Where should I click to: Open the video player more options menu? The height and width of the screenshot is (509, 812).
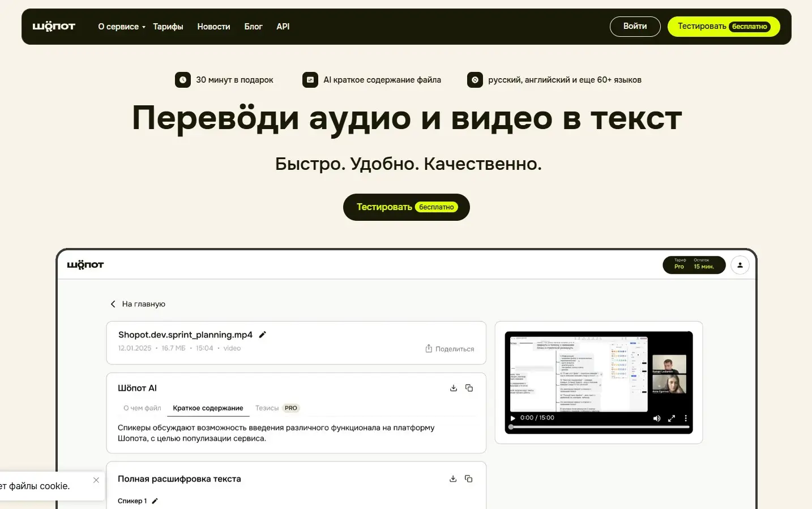(686, 418)
